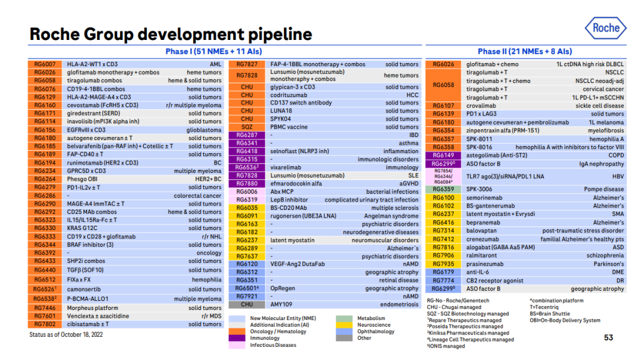Click the yellow Neuroscience legend swatch
Image resolution: width=644 pixels, height=360 pixels.
pos(344,325)
